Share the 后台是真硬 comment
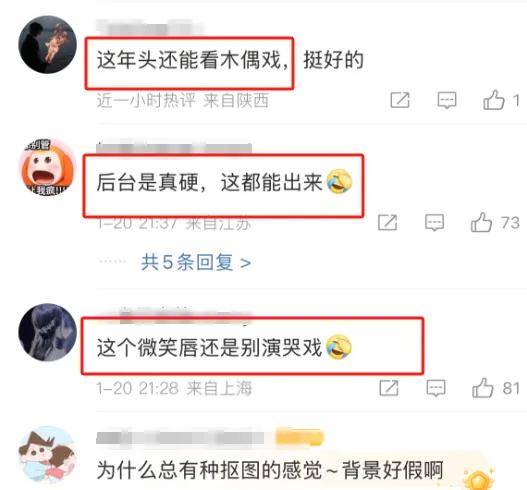Screen dimensions: 527x490 coord(388,222)
